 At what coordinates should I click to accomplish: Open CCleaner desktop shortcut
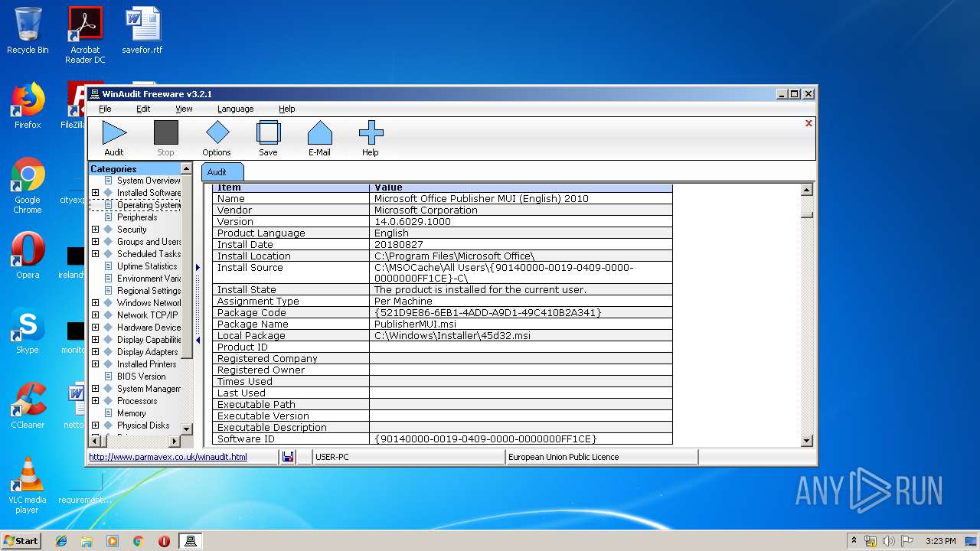pyautogui.click(x=28, y=405)
